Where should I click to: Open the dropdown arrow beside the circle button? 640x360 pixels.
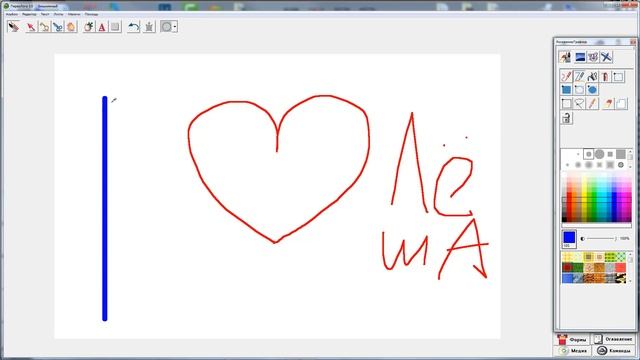click(175, 27)
